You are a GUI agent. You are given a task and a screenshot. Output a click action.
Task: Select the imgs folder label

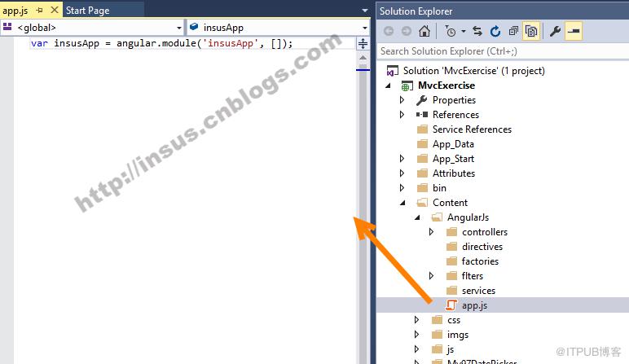(458, 335)
